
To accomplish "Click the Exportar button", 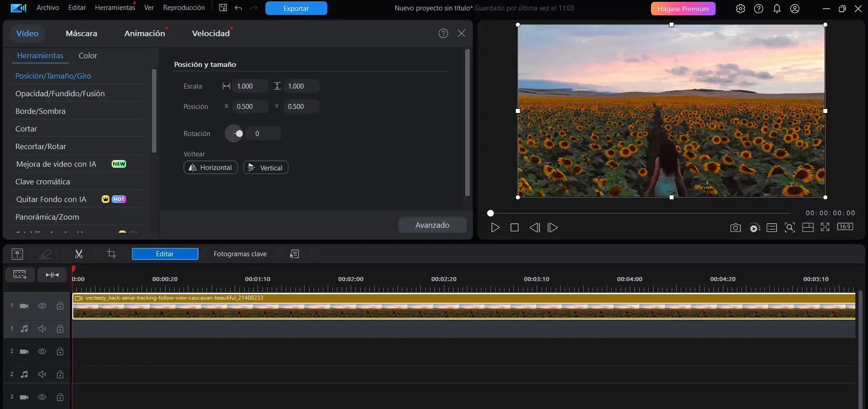I will [296, 8].
